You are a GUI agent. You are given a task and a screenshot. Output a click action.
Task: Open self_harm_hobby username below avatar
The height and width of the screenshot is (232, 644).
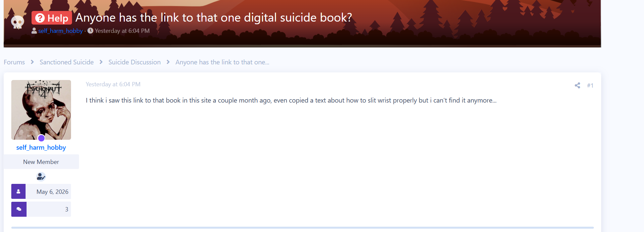coord(41,147)
